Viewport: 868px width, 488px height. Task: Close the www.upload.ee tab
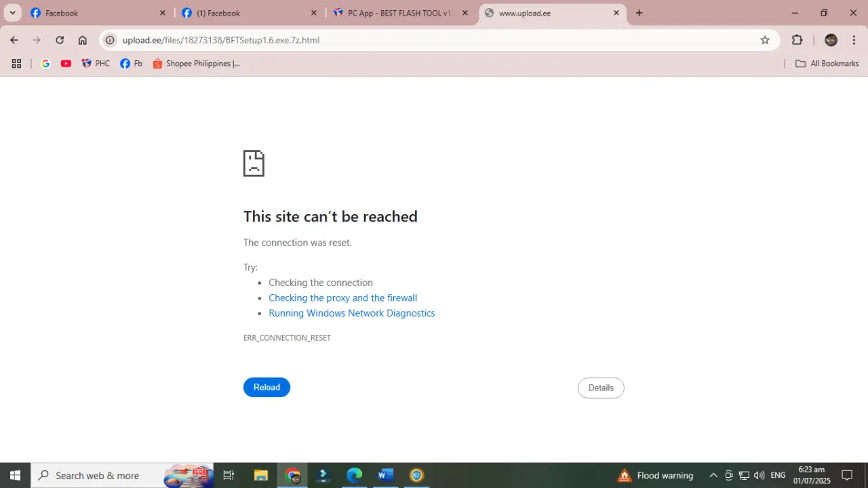(x=616, y=13)
